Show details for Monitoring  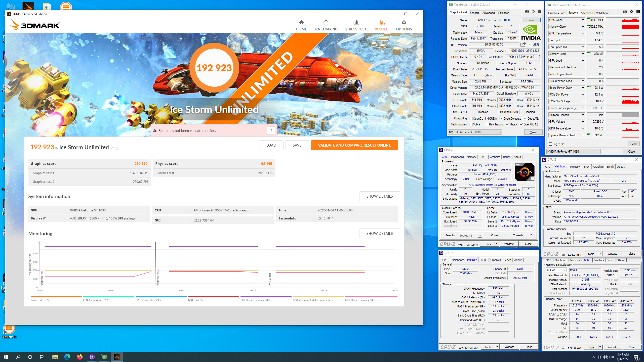(x=379, y=233)
